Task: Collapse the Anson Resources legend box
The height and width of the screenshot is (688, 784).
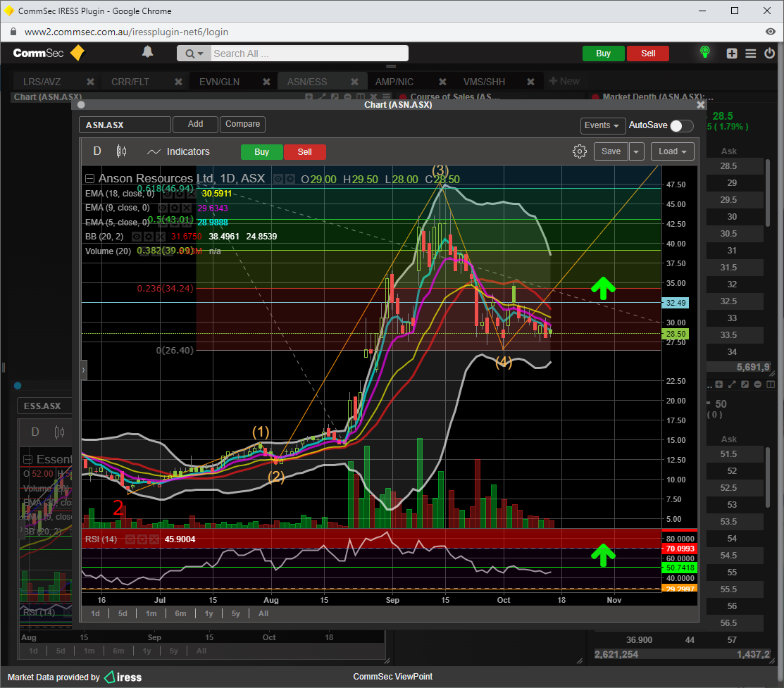Action: (x=89, y=179)
